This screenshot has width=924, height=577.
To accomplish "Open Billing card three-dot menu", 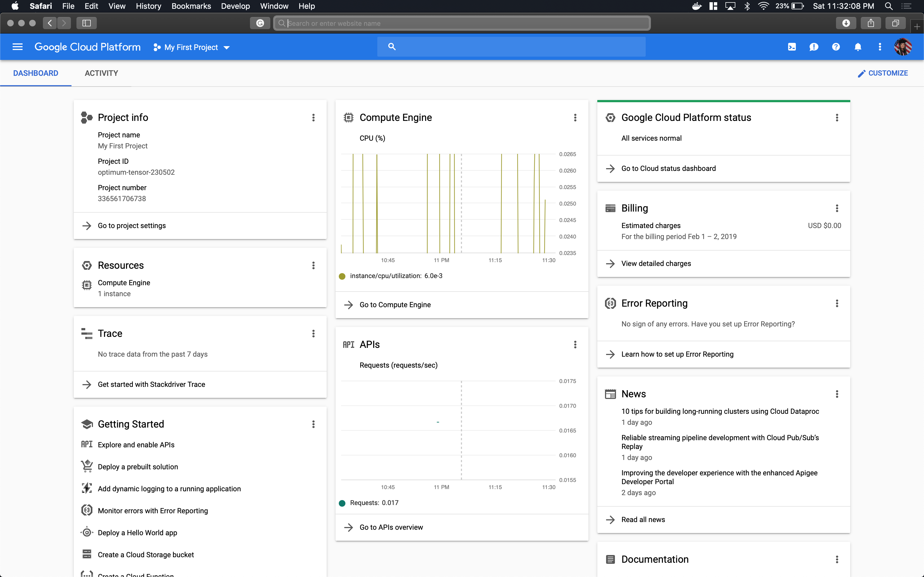I will coord(837,208).
